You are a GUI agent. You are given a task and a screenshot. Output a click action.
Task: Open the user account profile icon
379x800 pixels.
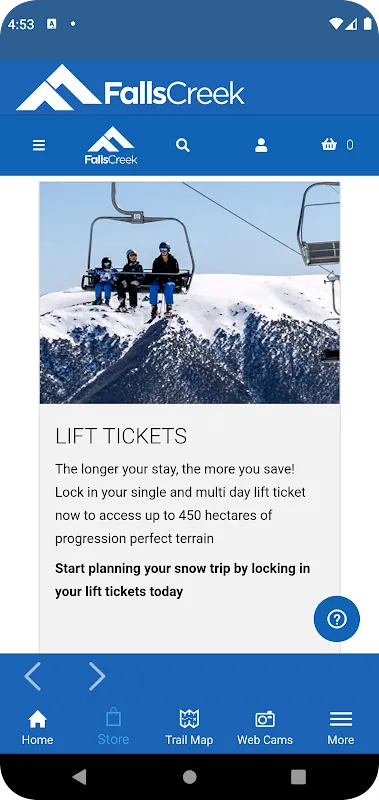pos(261,145)
